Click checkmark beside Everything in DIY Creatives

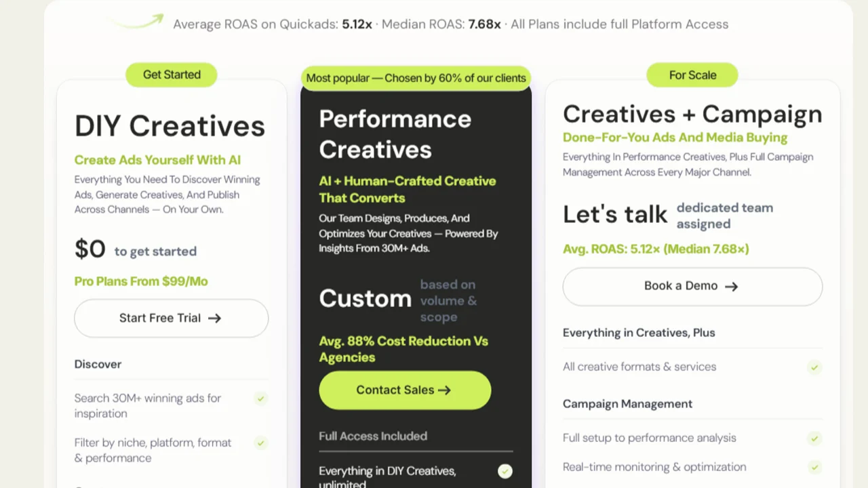(505, 471)
